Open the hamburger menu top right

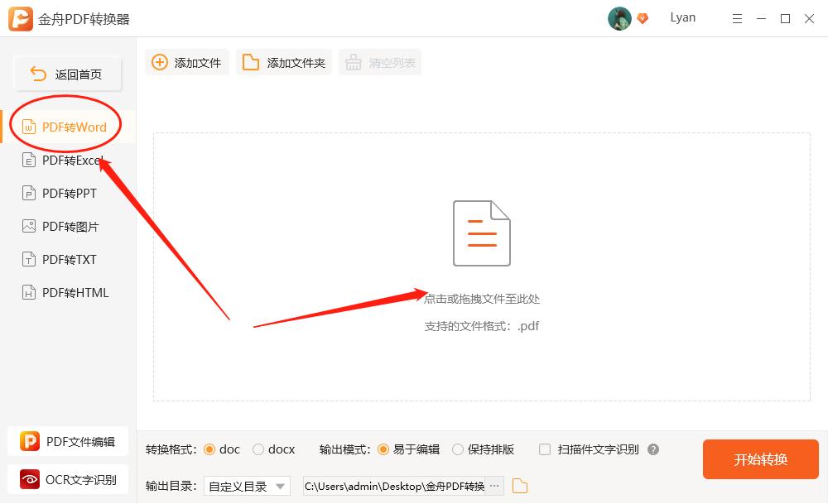(737, 17)
